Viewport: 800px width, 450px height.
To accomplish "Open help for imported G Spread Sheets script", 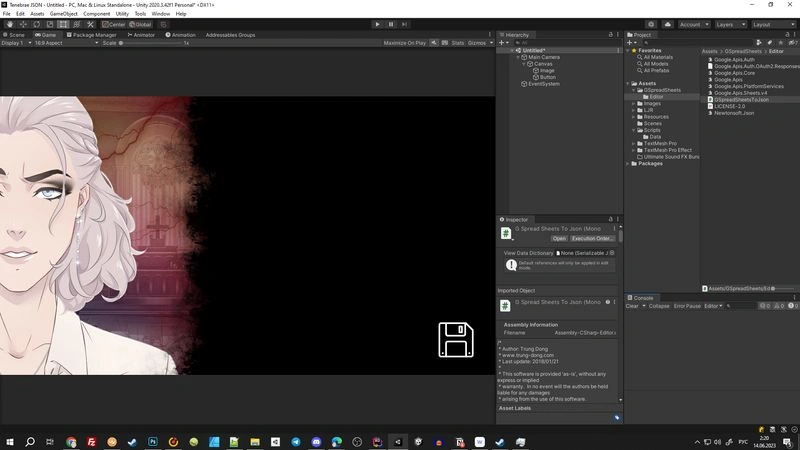I will [608, 302].
